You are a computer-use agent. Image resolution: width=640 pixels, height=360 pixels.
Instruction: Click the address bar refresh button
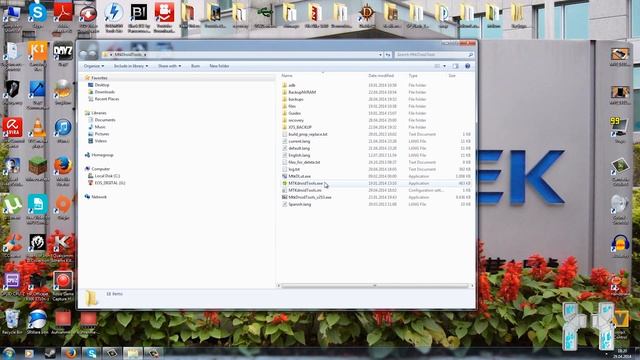(388, 54)
